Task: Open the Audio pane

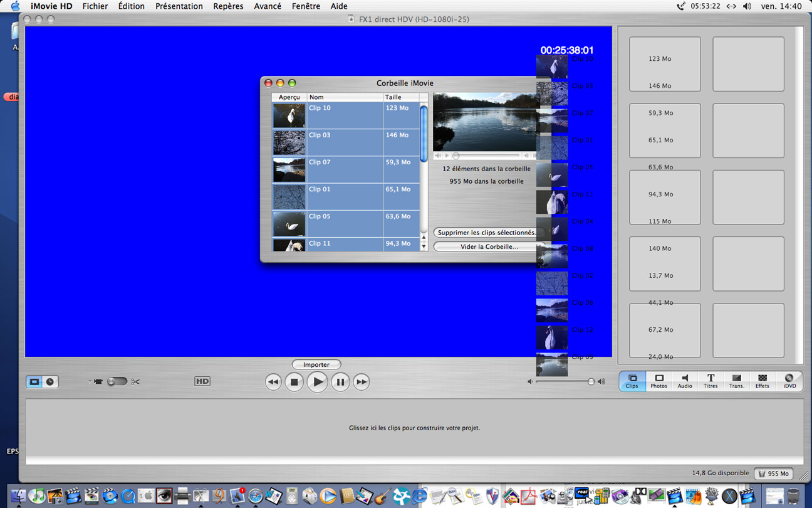Action: point(685,381)
